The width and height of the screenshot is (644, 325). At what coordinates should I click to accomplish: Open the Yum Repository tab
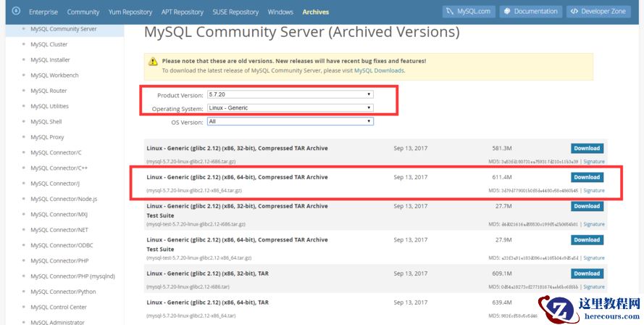pyautogui.click(x=130, y=12)
